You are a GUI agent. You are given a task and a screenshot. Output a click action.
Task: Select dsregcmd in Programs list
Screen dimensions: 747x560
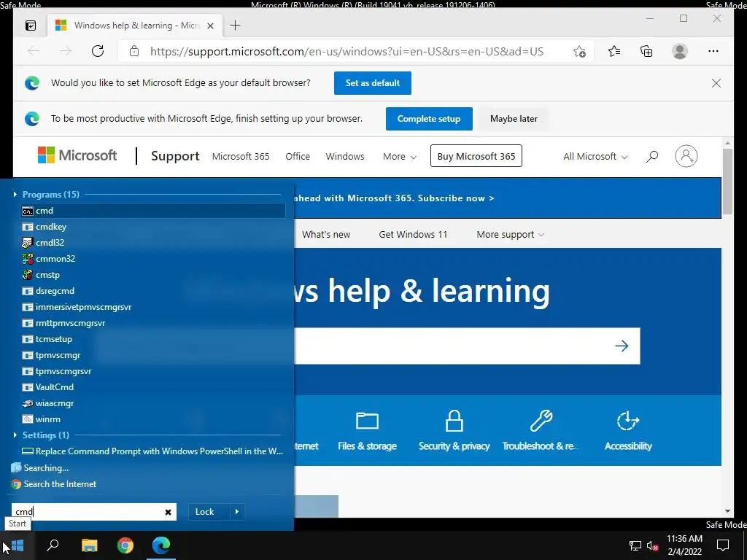click(x=152, y=290)
